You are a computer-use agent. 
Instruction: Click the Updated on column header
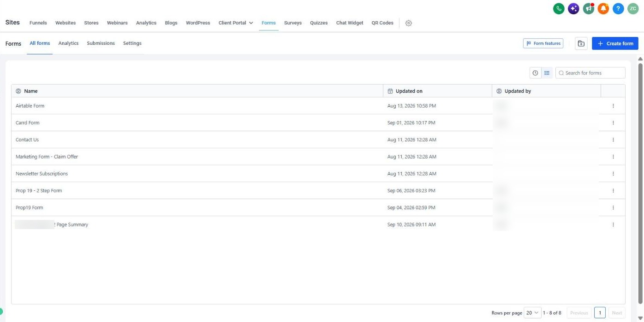437,91
